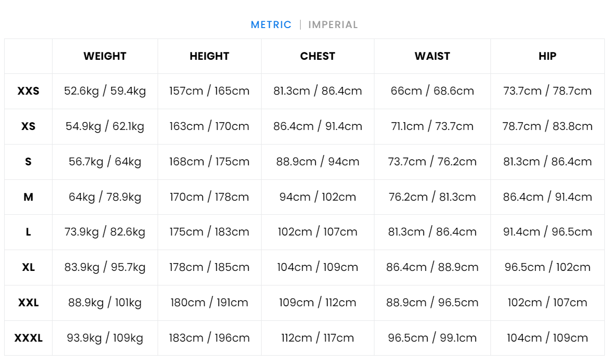Image resolution: width=609 pixels, height=364 pixels.
Task: Click the WAIST column header
Action: point(432,56)
